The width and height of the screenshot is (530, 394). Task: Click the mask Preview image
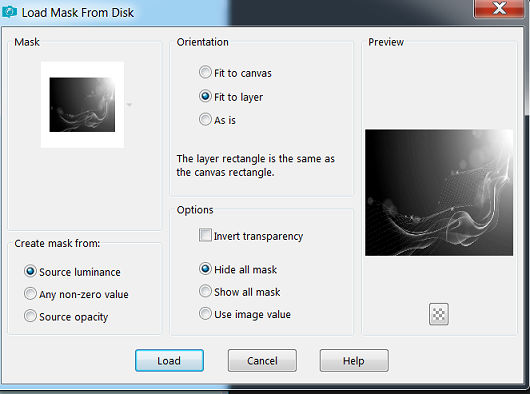click(439, 192)
